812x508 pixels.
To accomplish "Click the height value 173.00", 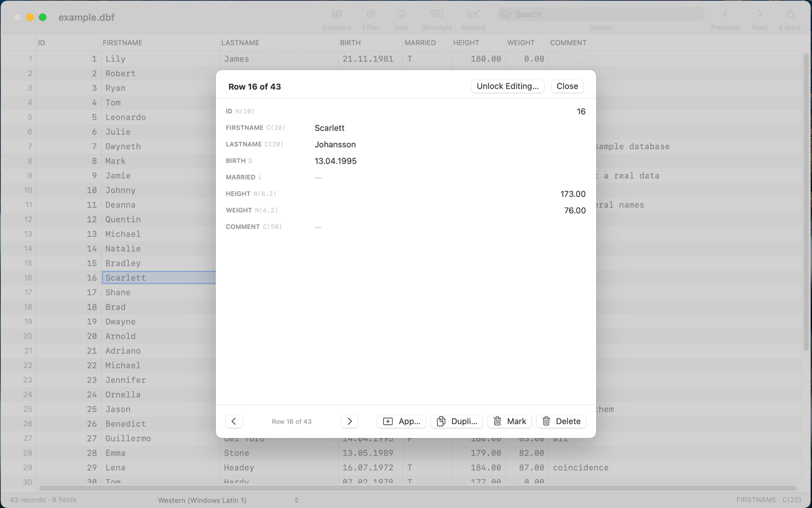I will pyautogui.click(x=573, y=194).
